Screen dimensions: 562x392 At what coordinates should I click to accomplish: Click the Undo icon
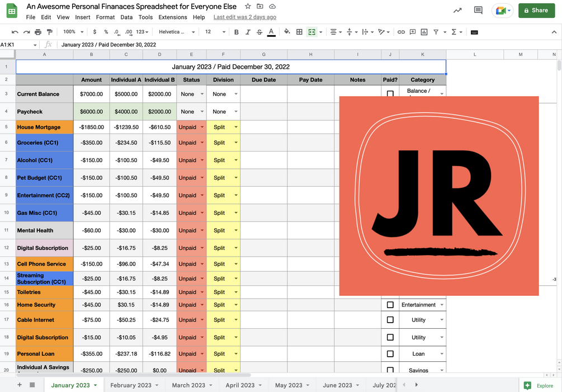pos(15,32)
